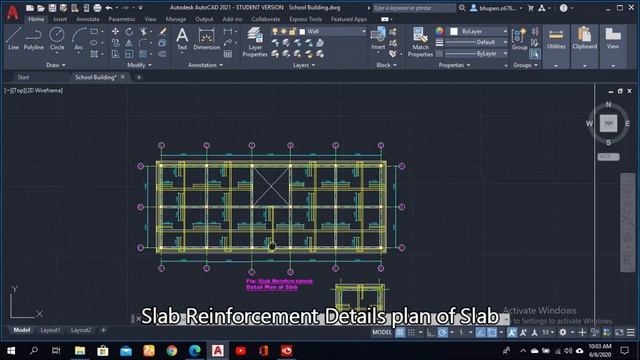Click the Insert block button
The image size is (640, 360).
378,39
